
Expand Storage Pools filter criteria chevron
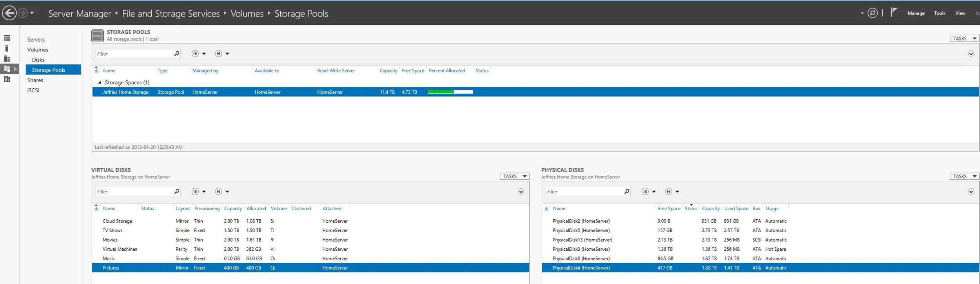tap(971, 54)
